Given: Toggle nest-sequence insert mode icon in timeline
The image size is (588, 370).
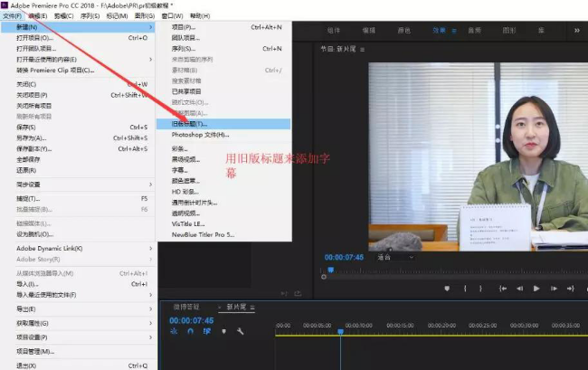Looking at the screenshot, I should point(174,331).
